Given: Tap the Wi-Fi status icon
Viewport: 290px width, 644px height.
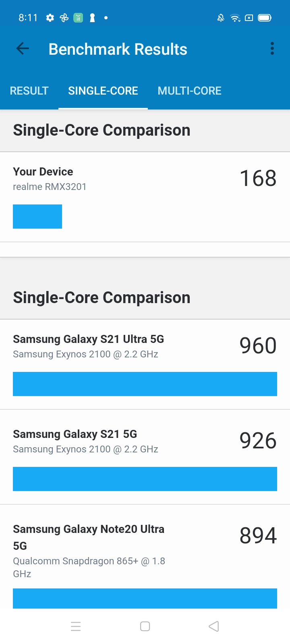Looking at the screenshot, I should point(235,18).
